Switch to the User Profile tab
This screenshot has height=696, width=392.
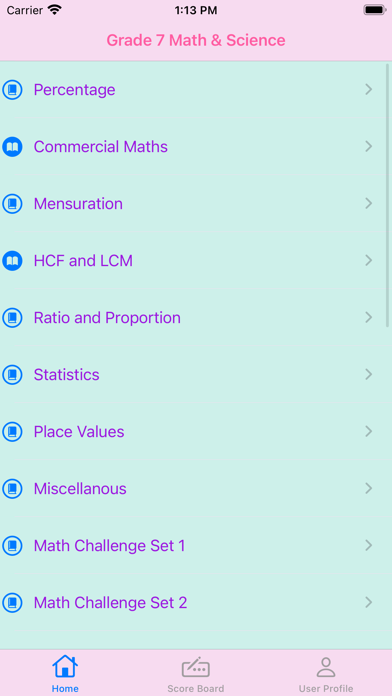coord(326,674)
